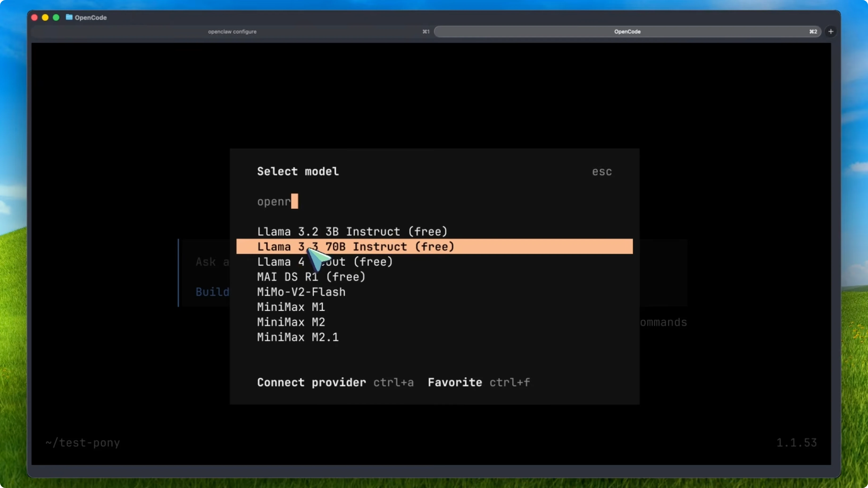This screenshot has width=868, height=488.
Task: Click the ~/test-pony path in status bar
Action: [x=83, y=443]
